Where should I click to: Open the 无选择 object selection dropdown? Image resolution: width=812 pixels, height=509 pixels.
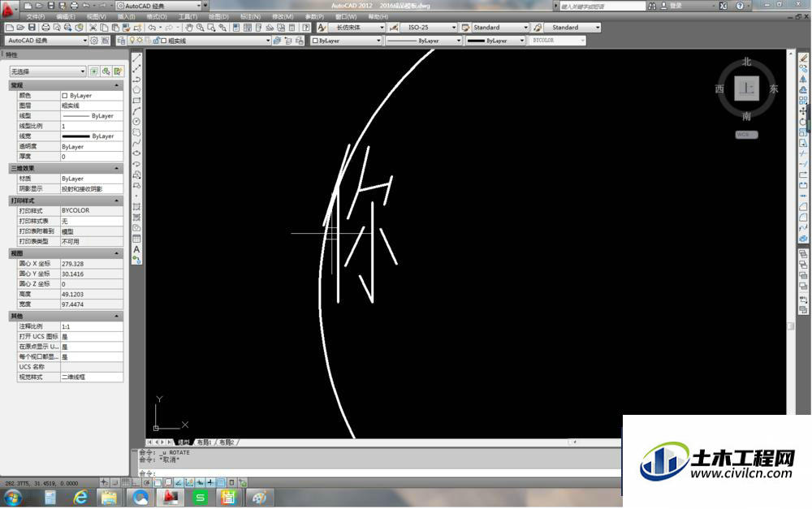point(48,71)
